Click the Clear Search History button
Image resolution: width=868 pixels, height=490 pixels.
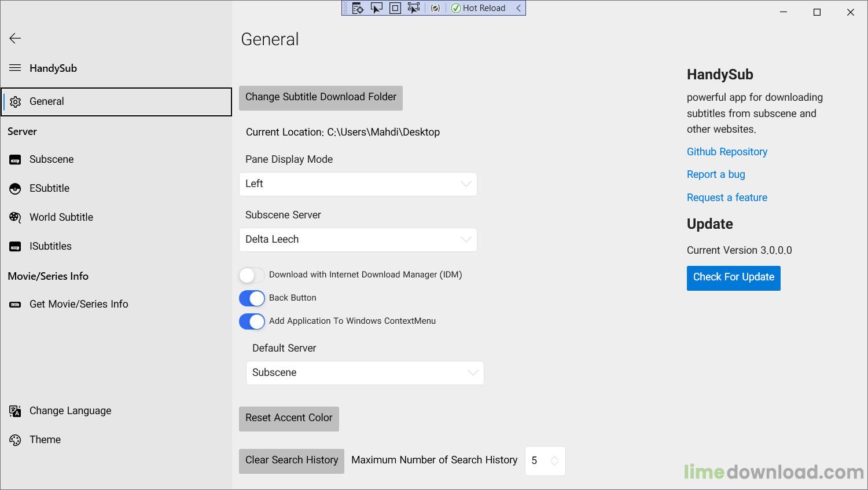tap(292, 460)
